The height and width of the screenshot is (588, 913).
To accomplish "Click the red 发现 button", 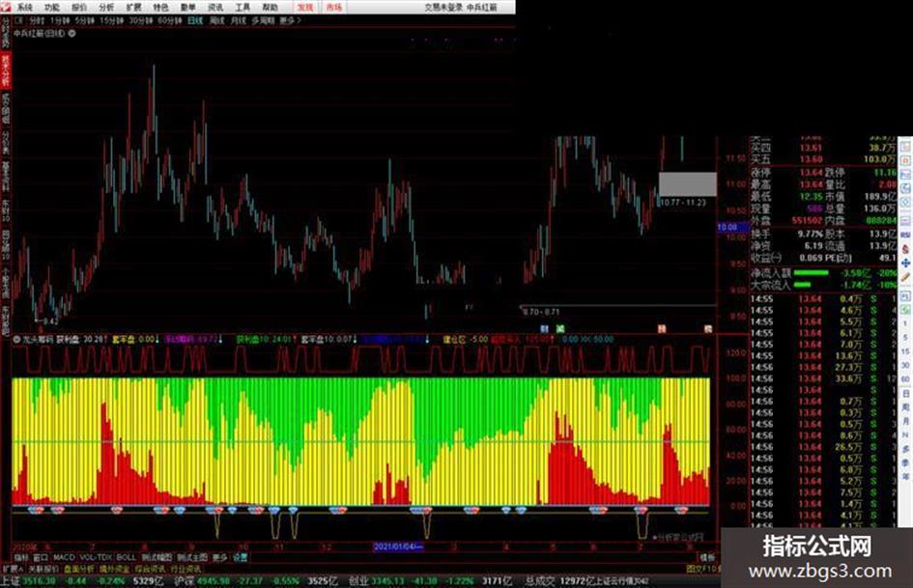I will 305,8.
